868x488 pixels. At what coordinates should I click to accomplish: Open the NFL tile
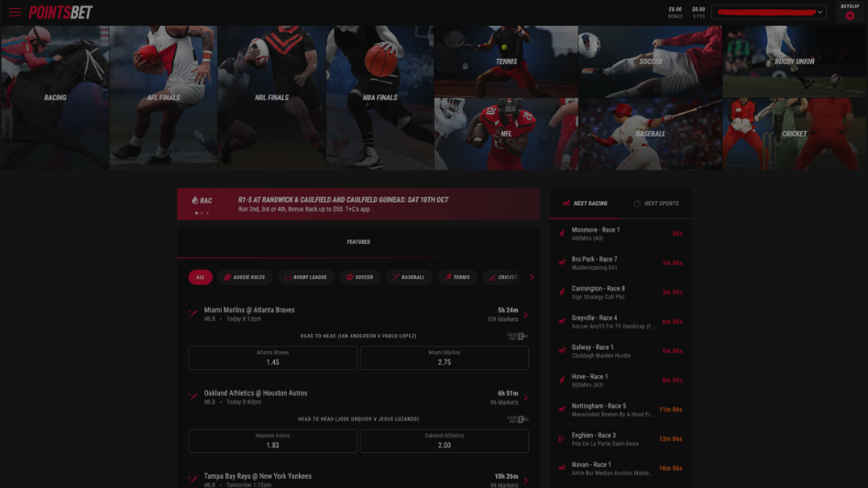(506, 134)
